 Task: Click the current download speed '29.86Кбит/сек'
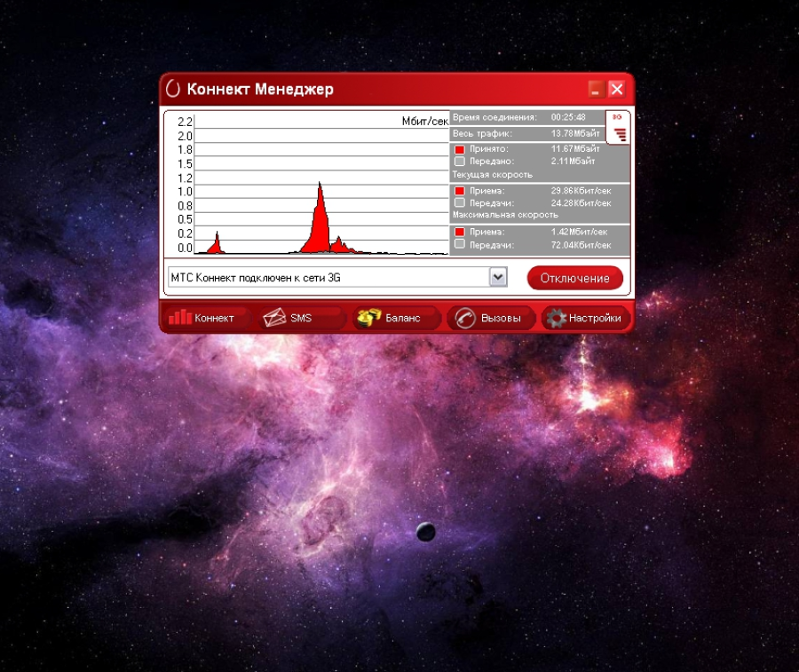point(581,191)
